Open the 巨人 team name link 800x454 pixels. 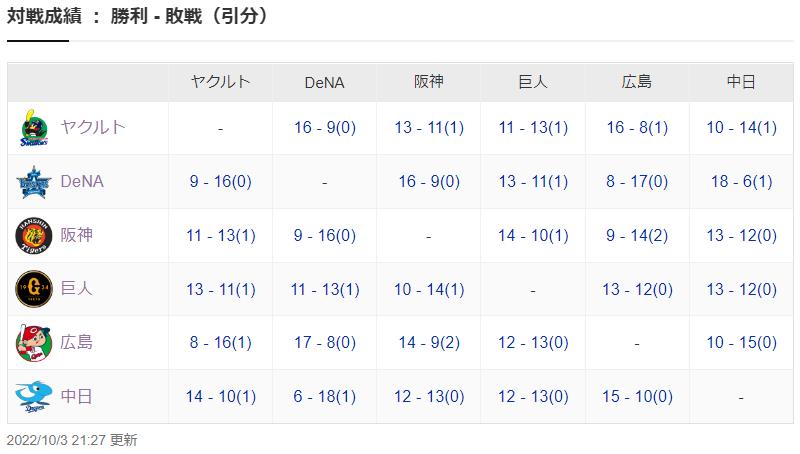[x=77, y=288]
